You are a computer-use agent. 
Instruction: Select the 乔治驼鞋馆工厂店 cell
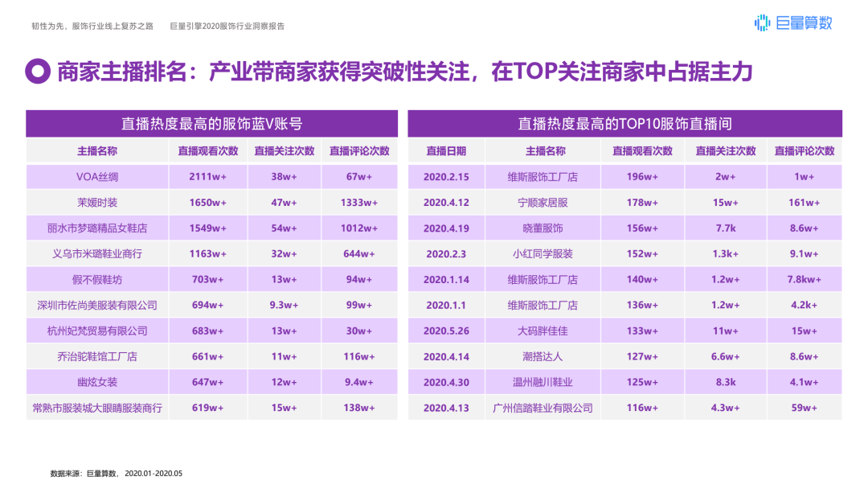tap(97, 356)
